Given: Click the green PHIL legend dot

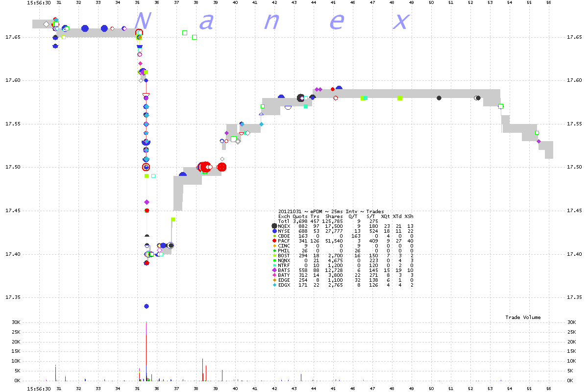Looking at the screenshot, I should point(274,250).
